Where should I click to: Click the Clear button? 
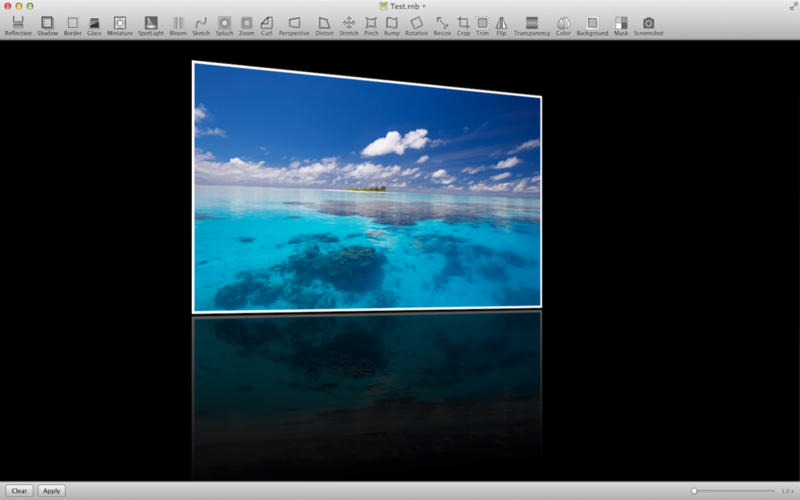point(19,491)
